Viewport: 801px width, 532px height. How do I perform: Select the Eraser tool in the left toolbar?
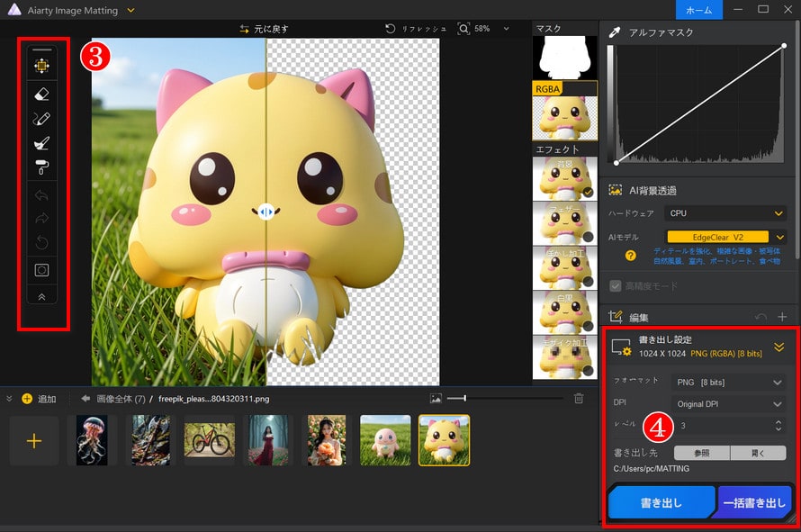coord(41,93)
